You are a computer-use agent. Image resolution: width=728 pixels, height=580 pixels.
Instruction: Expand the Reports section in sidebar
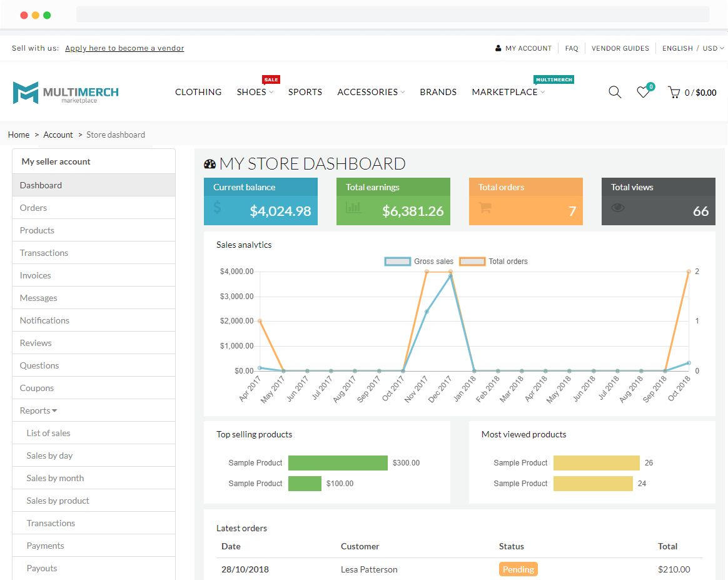click(38, 410)
